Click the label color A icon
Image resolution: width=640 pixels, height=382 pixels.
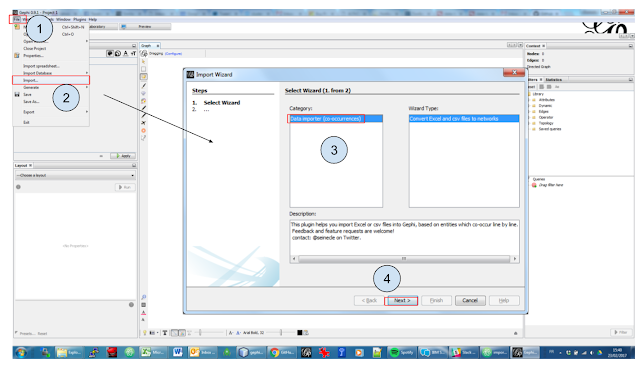(x=126, y=53)
